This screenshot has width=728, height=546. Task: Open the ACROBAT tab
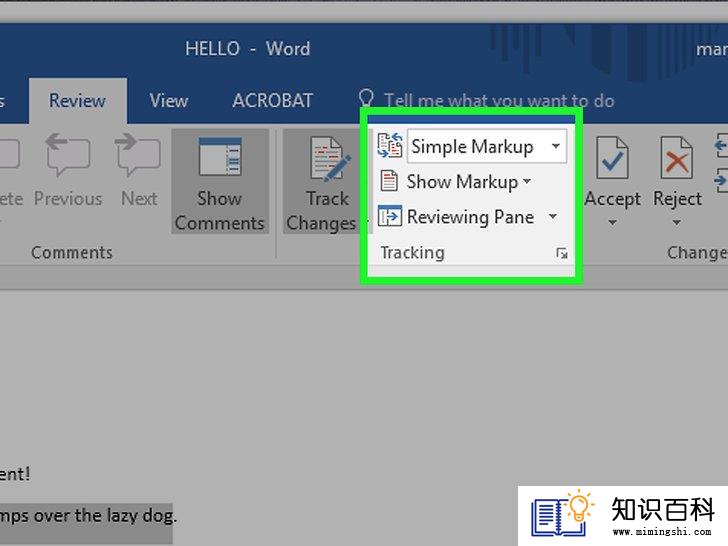(x=273, y=101)
